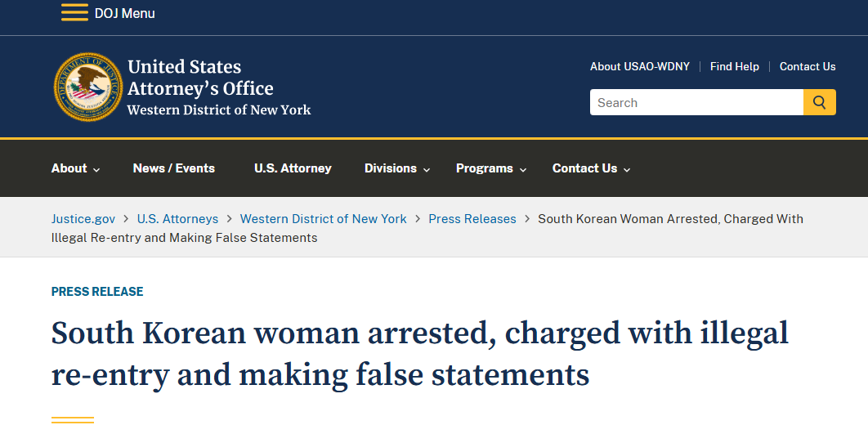The height and width of the screenshot is (434, 868).
Task: Expand the Divisions dropdown chevron
Action: pyautogui.click(x=427, y=169)
